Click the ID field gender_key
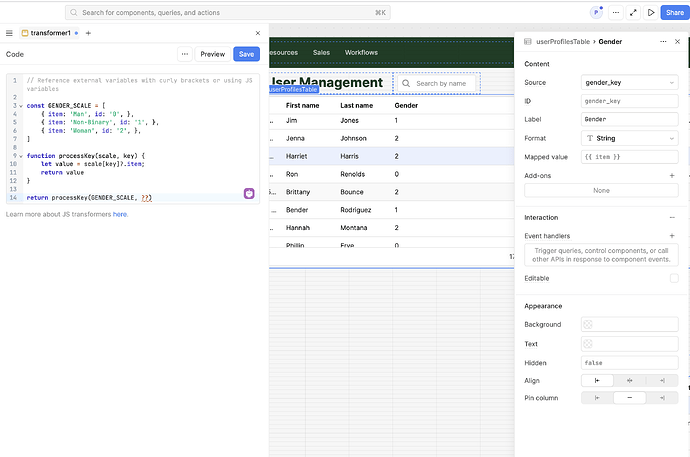Screen dimensions: 690x457 tap(629, 101)
